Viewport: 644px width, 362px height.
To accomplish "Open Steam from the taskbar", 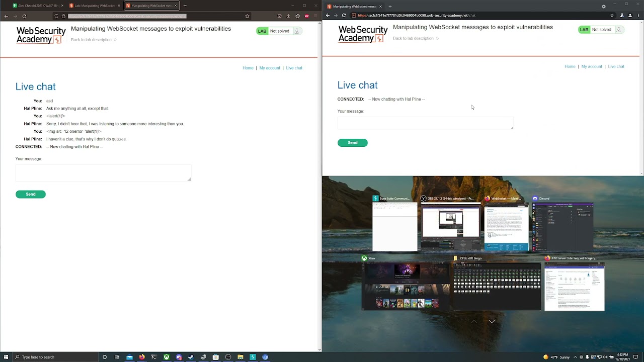I will (191, 357).
